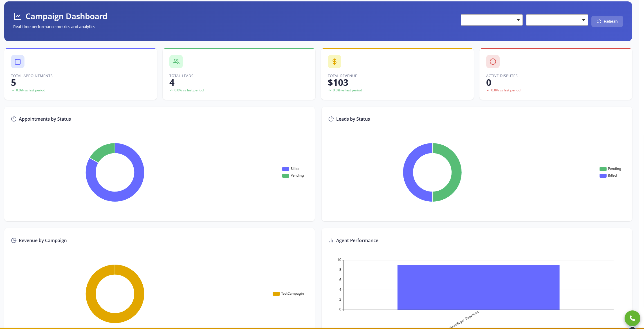Click the pie chart icon beside Appointments by Status
The image size is (644, 329).
[14, 119]
